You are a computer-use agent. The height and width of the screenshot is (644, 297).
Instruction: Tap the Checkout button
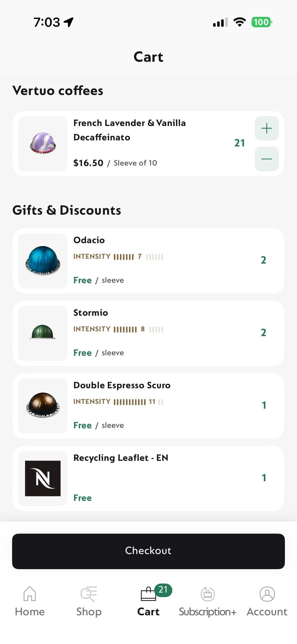tap(148, 551)
